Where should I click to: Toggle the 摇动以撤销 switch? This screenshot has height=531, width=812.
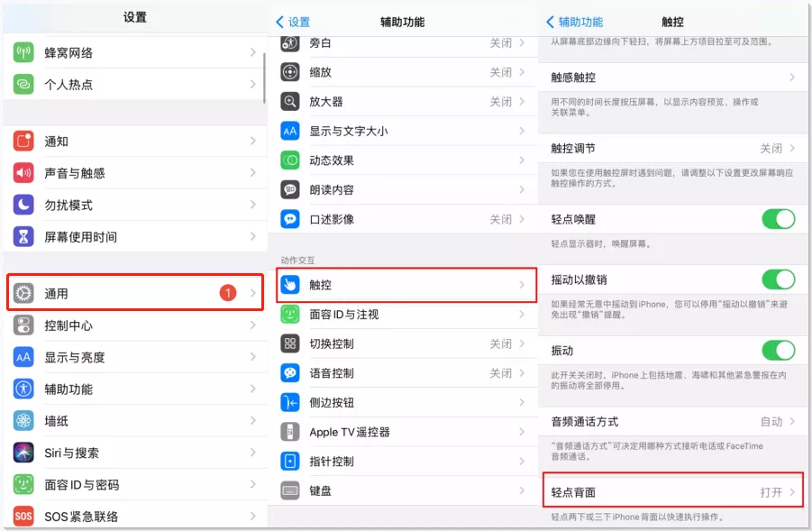tap(779, 279)
